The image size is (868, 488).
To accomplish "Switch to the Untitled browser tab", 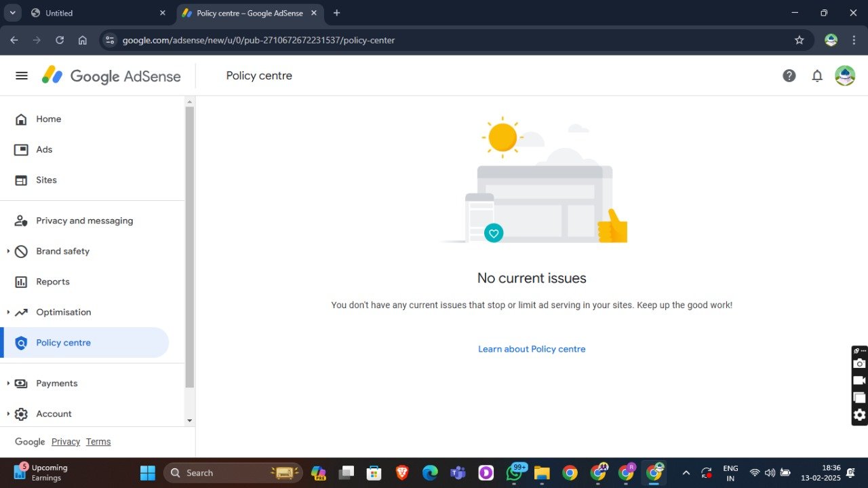I will (x=96, y=13).
